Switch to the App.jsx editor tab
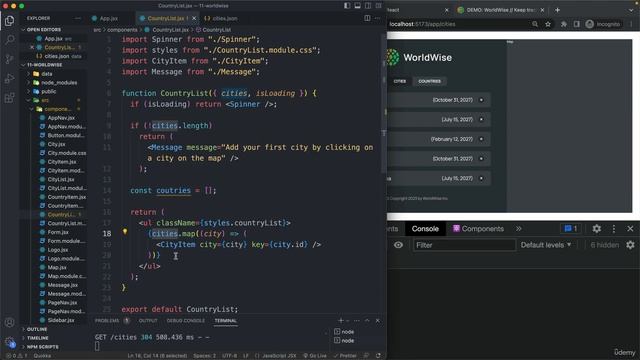This screenshot has height=360, width=640. (x=109, y=18)
